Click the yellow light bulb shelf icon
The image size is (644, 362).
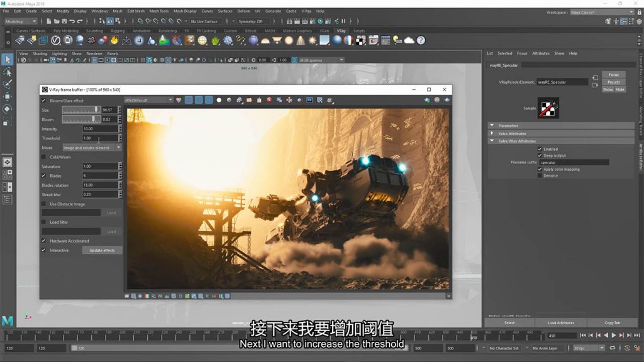pyautogui.click(x=397, y=40)
